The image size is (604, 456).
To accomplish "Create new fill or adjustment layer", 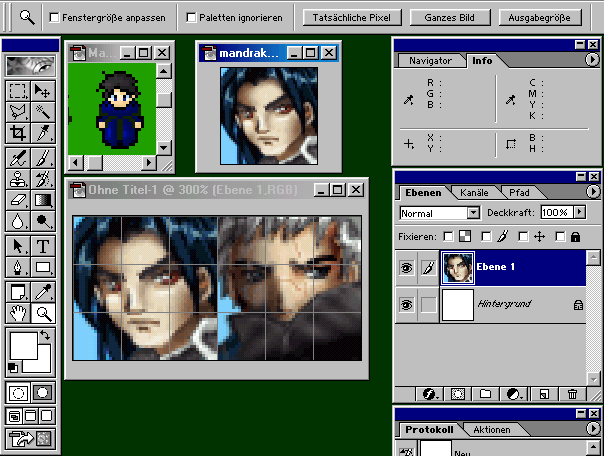I will pyautogui.click(x=513, y=394).
